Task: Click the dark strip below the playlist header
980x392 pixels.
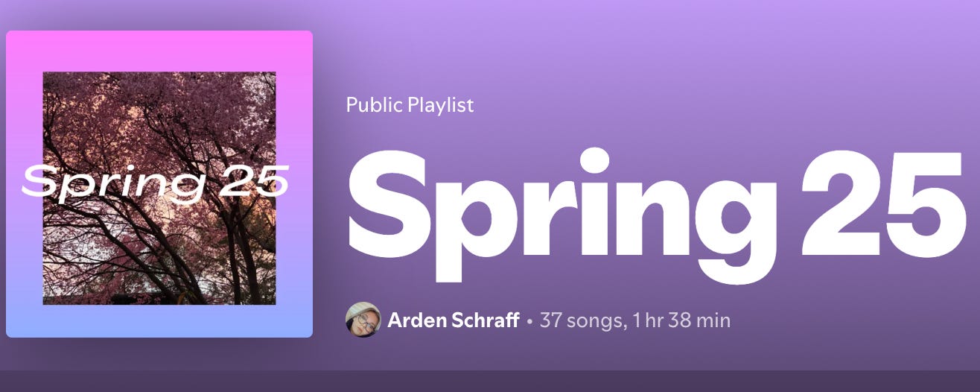Action: pos(490,381)
